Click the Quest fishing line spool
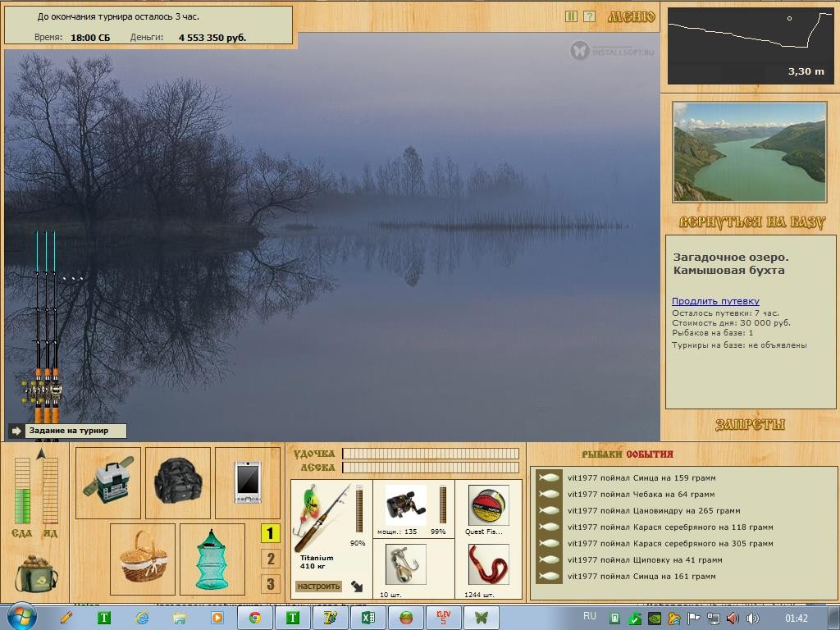840x630 pixels. coord(488,505)
